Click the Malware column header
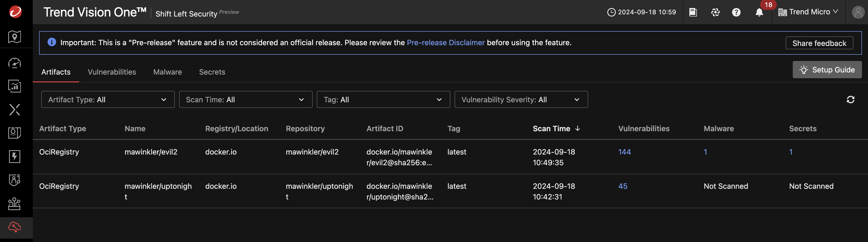868x242 pixels. tap(719, 129)
